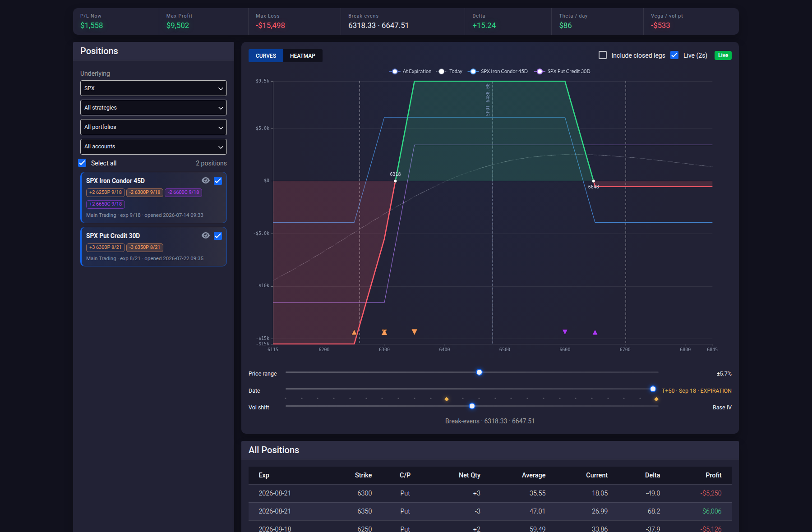Click orange down-triangle strike marker at 6350
Screen dimensions: 812x532
415,332
